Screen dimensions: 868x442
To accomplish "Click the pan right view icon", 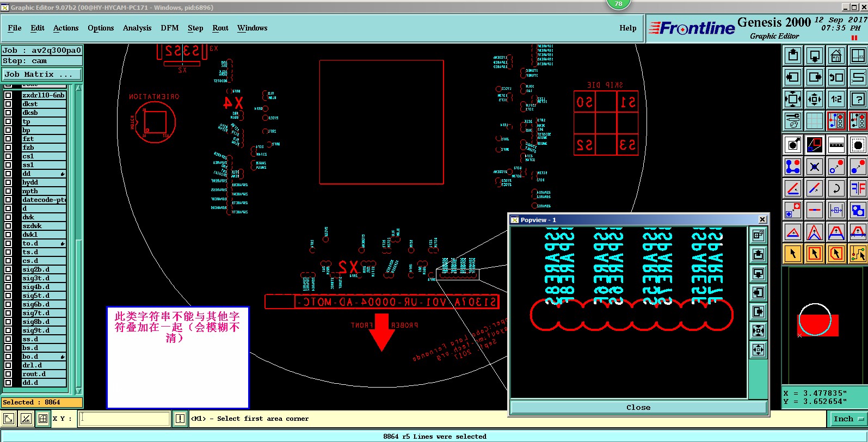I will coord(815,77).
